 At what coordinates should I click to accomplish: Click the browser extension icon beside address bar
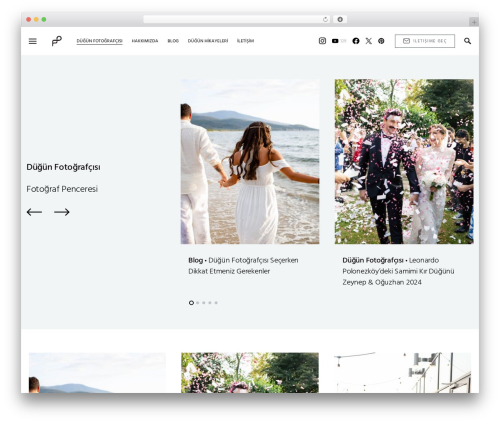pyautogui.click(x=340, y=19)
